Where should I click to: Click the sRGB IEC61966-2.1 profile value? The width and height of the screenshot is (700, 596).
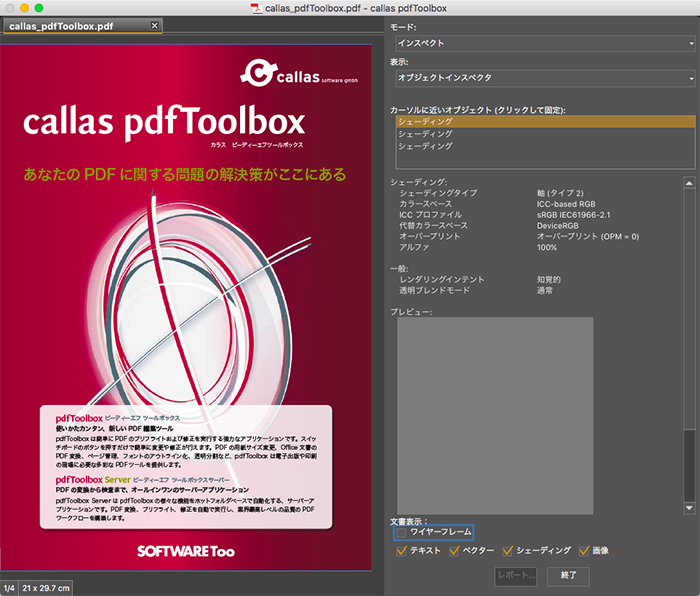(x=573, y=215)
